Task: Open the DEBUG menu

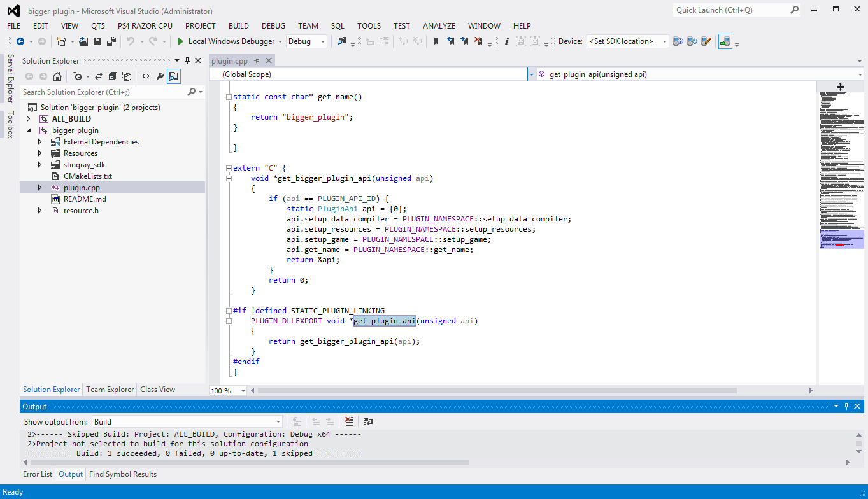Action: (x=273, y=26)
